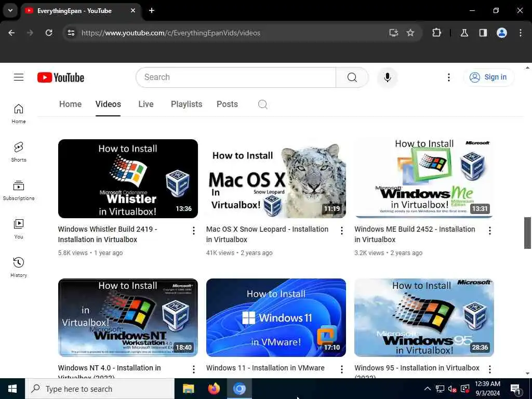This screenshot has height=399, width=532.
Task: Open options for Windows 95 video
Action: coord(489,369)
